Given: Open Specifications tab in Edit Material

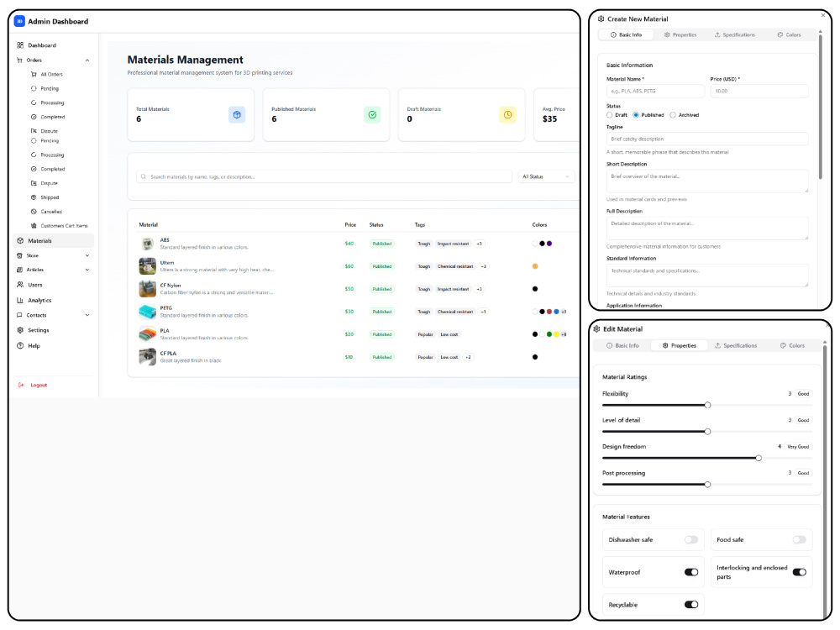Looking at the screenshot, I should click(x=736, y=346).
